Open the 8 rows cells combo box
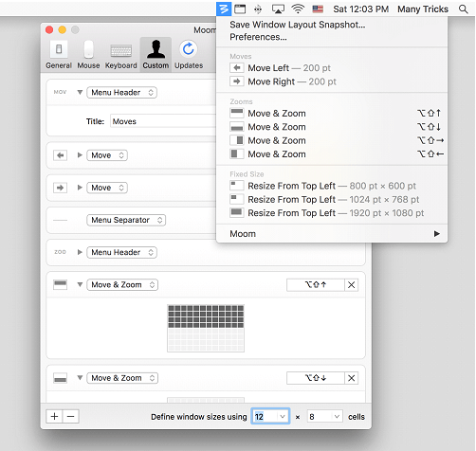 (x=324, y=417)
